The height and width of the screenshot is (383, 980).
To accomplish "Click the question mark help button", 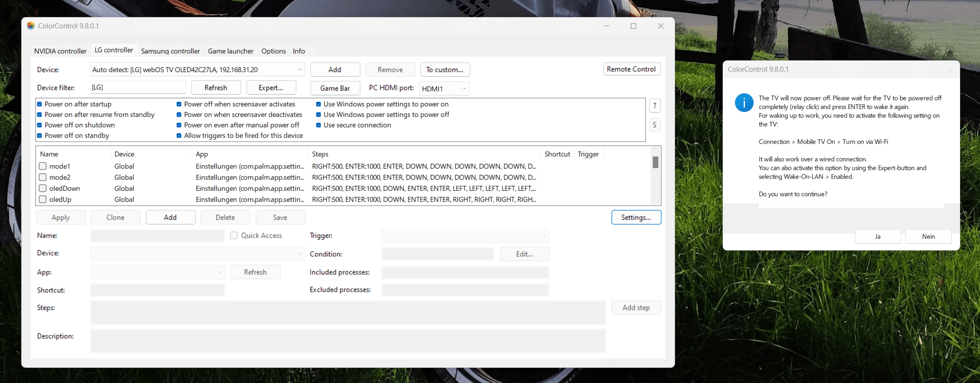I will [x=655, y=106].
